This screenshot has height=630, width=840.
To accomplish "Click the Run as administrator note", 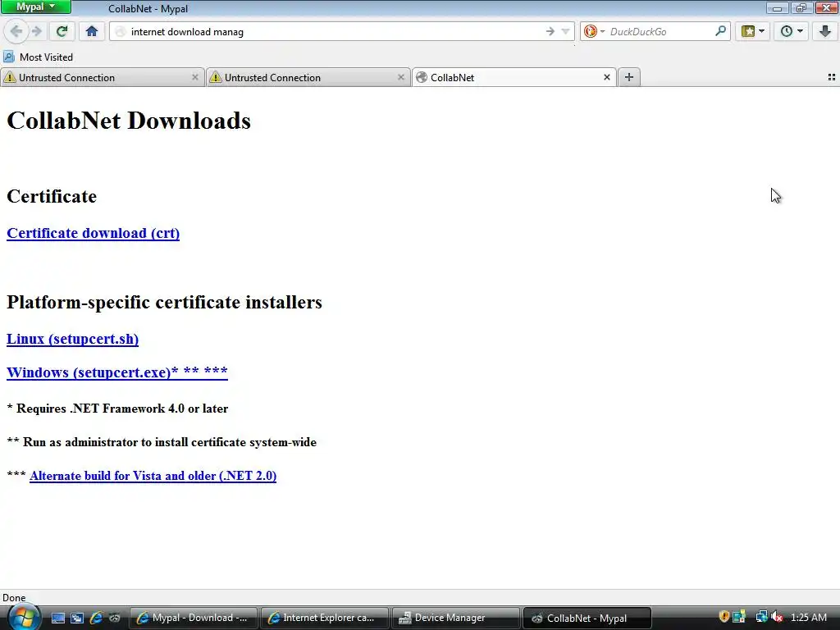I will (x=162, y=442).
